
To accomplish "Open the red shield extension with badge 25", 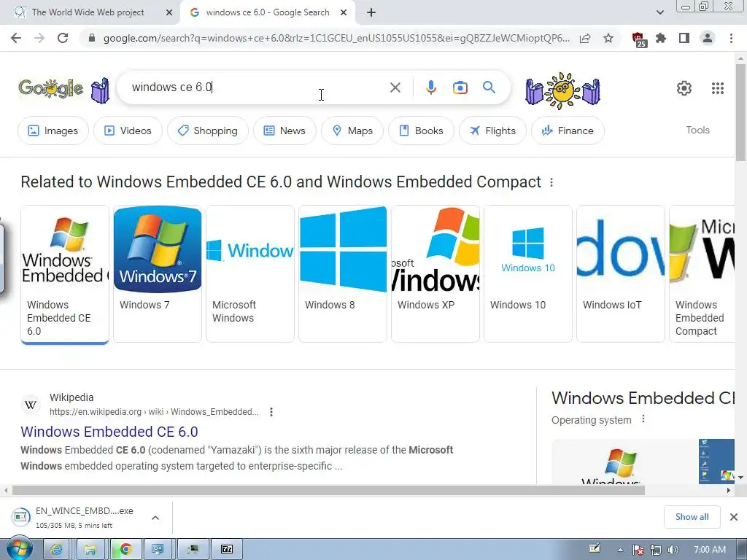I will [x=639, y=39].
